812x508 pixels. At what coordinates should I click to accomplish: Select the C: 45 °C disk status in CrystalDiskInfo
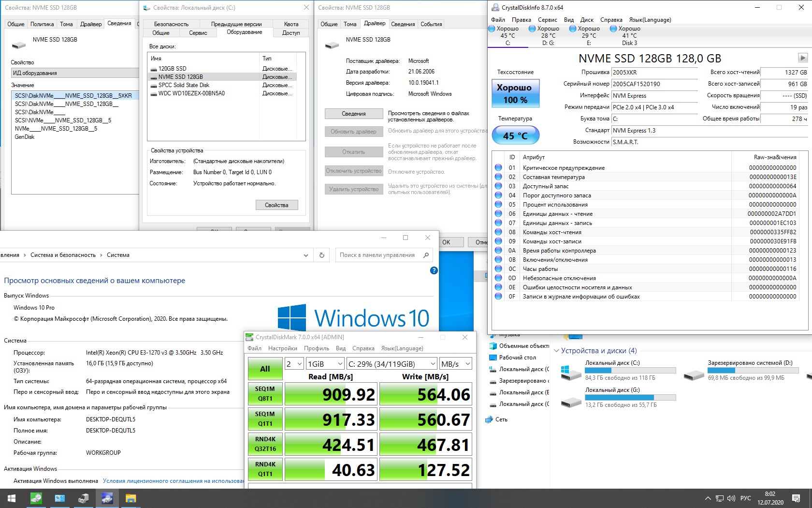[507, 36]
